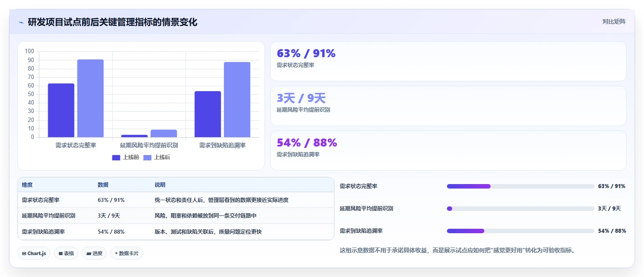Click 需求状态完整率 label in the first card
The height and width of the screenshot is (277, 644).
point(295,65)
